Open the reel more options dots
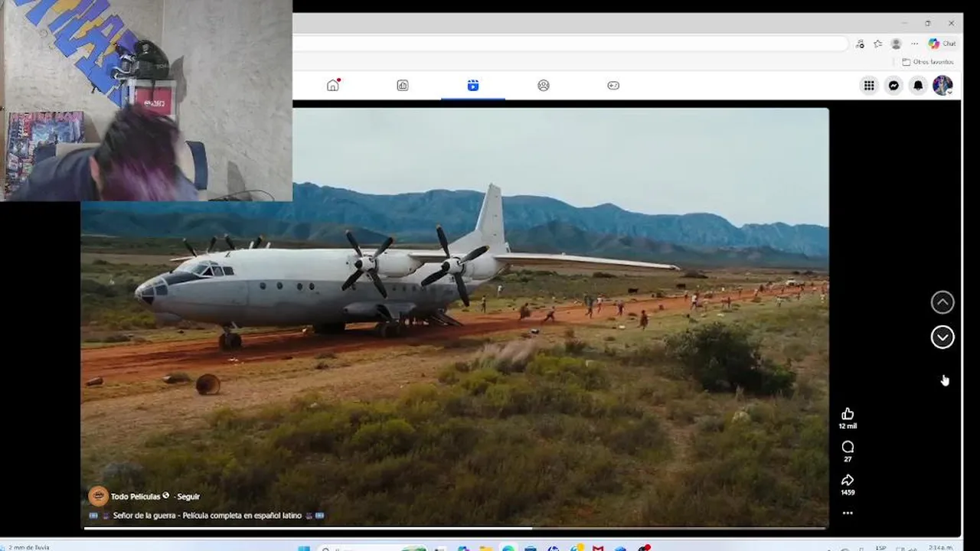This screenshot has height=551, width=980. [x=848, y=513]
